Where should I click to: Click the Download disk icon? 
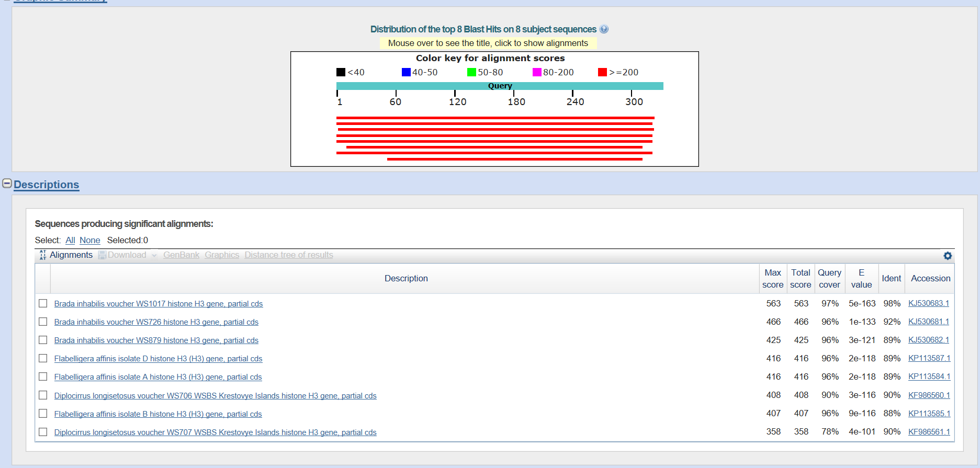102,255
